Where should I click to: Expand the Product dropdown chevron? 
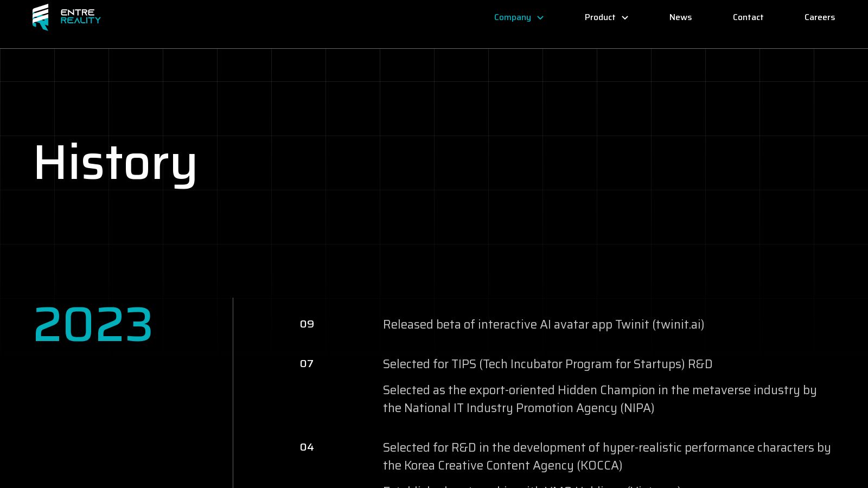[x=625, y=18]
